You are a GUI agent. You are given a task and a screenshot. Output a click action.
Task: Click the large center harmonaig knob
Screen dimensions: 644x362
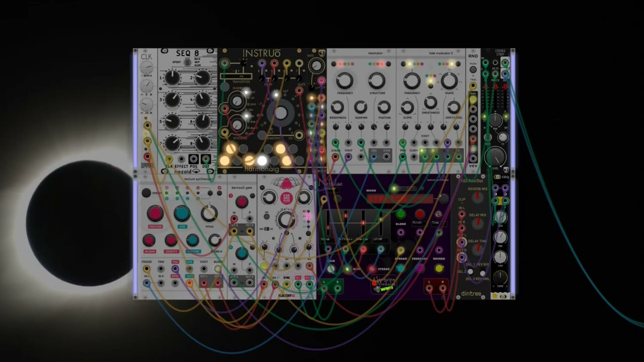[281, 113]
